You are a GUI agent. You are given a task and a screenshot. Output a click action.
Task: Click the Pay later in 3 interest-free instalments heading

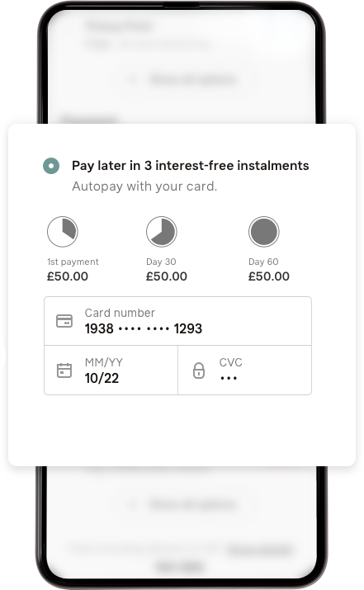[x=191, y=166]
